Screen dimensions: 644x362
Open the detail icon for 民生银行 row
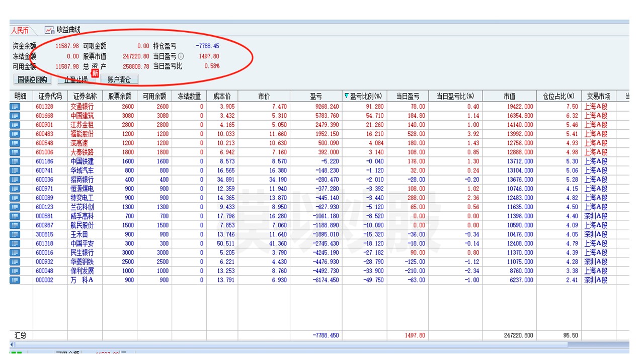click(15, 252)
